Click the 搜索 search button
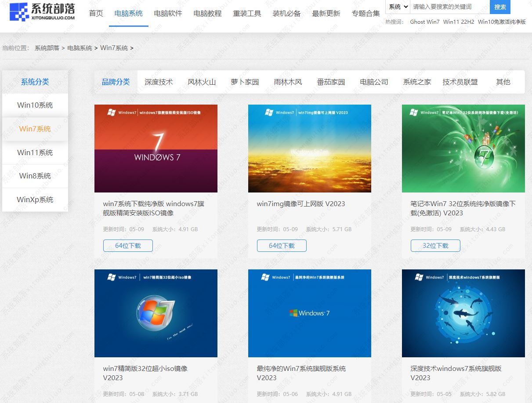This screenshot has height=403, width=532. click(500, 7)
